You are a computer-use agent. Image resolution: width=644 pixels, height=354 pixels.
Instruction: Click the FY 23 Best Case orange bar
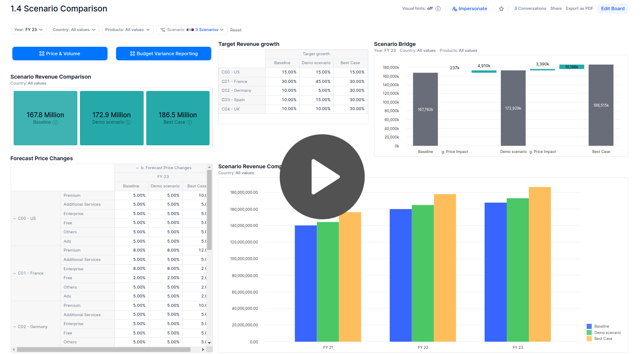540,264
